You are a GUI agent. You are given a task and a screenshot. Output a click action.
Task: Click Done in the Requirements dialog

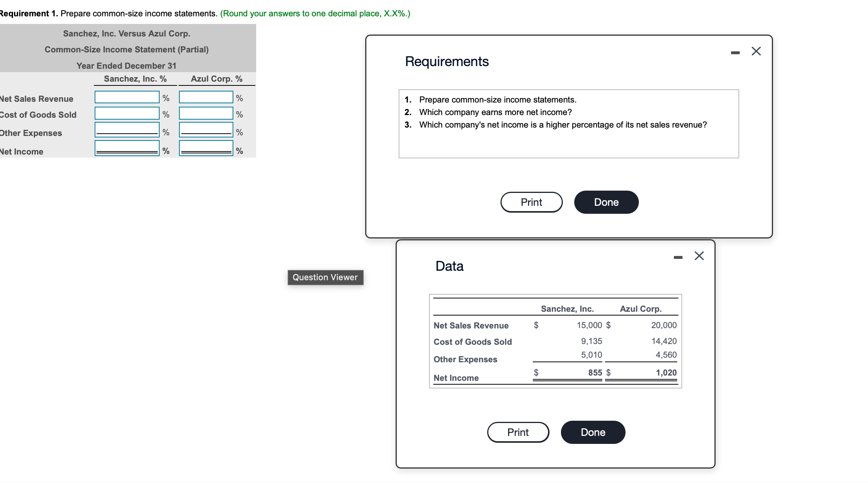pos(606,202)
